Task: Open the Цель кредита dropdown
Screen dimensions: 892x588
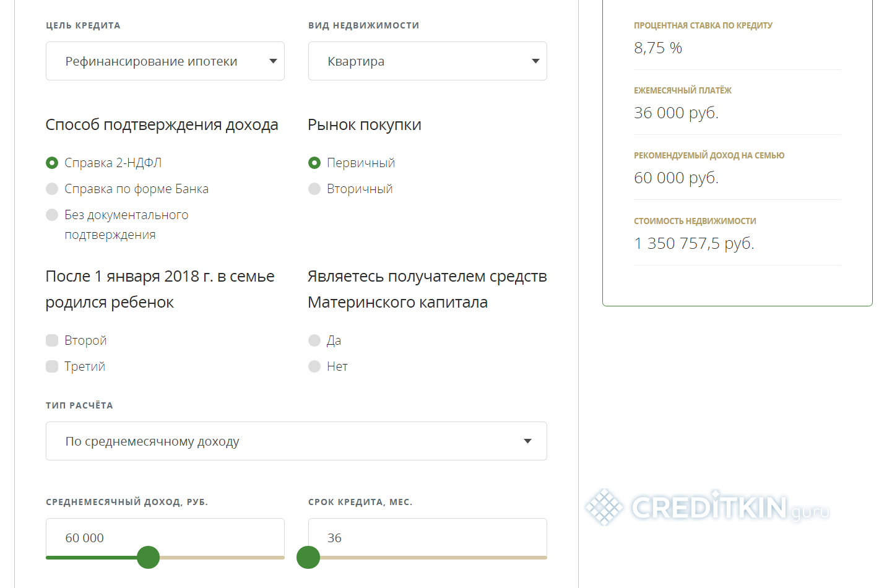Action: [x=165, y=61]
